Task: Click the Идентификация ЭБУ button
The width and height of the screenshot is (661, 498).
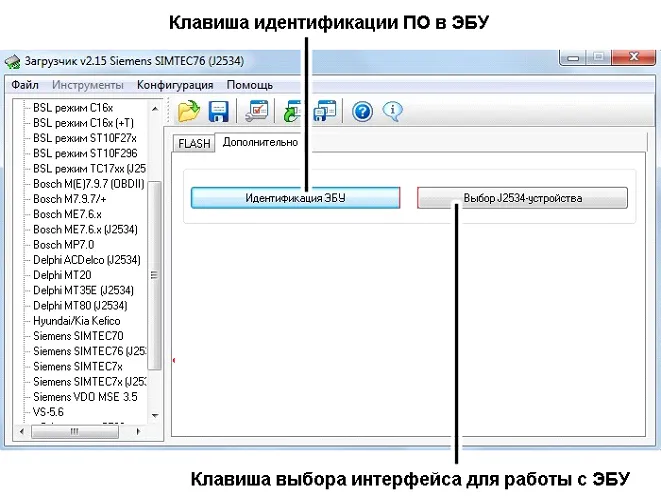Action: (x=295, y=198)
